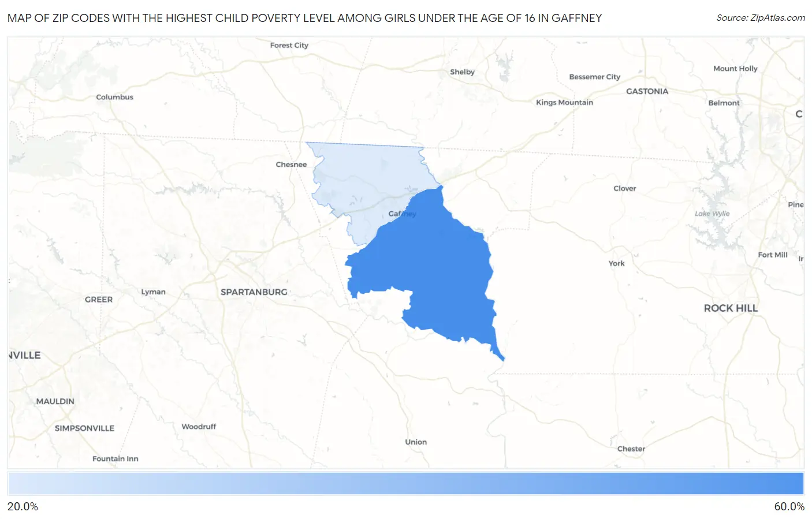This screenshot has height=519, width=812.
Task: Click the 'Forest City' town label
Action: (x=289, y=45)
